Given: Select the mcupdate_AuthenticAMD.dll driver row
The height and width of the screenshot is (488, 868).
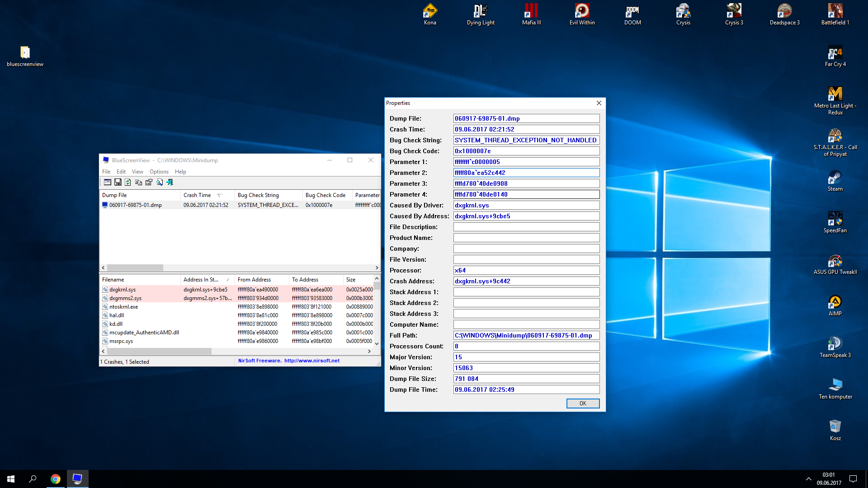Looking at the screenshot, I should pyautogui.click(x=237, y=333).
